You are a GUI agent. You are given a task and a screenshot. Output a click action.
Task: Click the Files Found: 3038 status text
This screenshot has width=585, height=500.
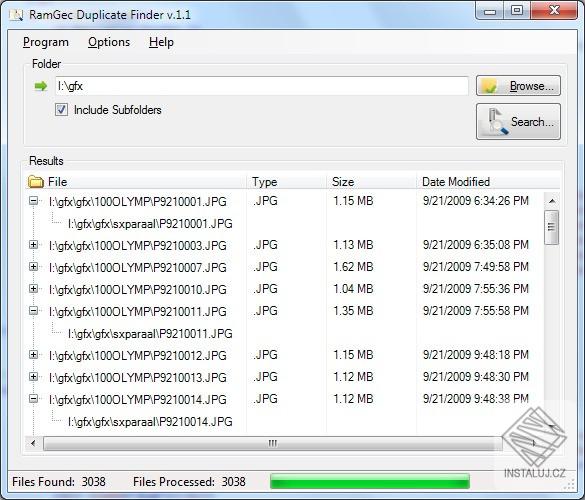tap(59, 482)
